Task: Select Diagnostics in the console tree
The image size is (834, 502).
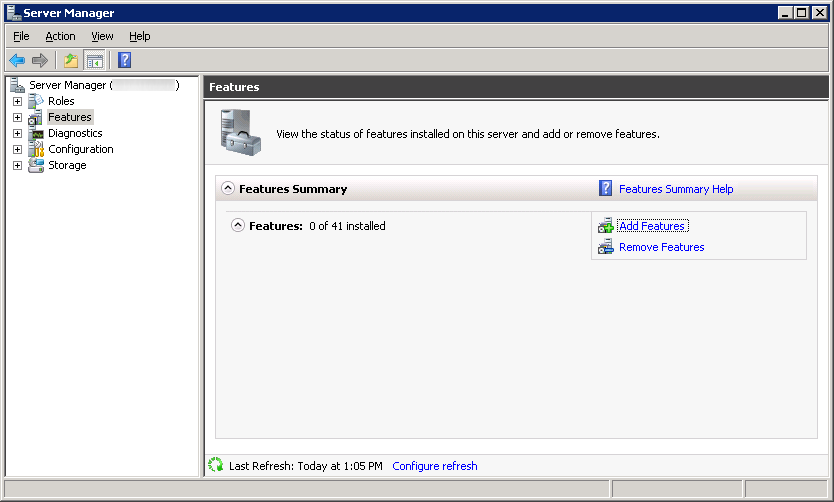Action: pos(75,133)
